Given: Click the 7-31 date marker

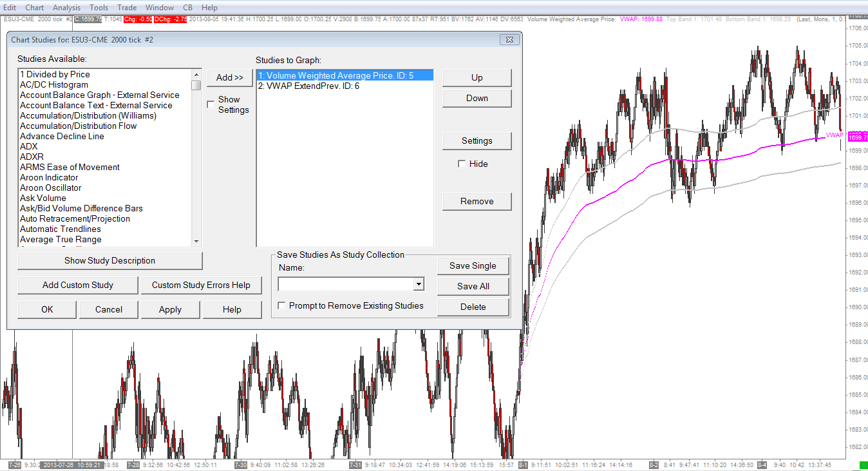Looking at the screenshot, I should [355, 465].
